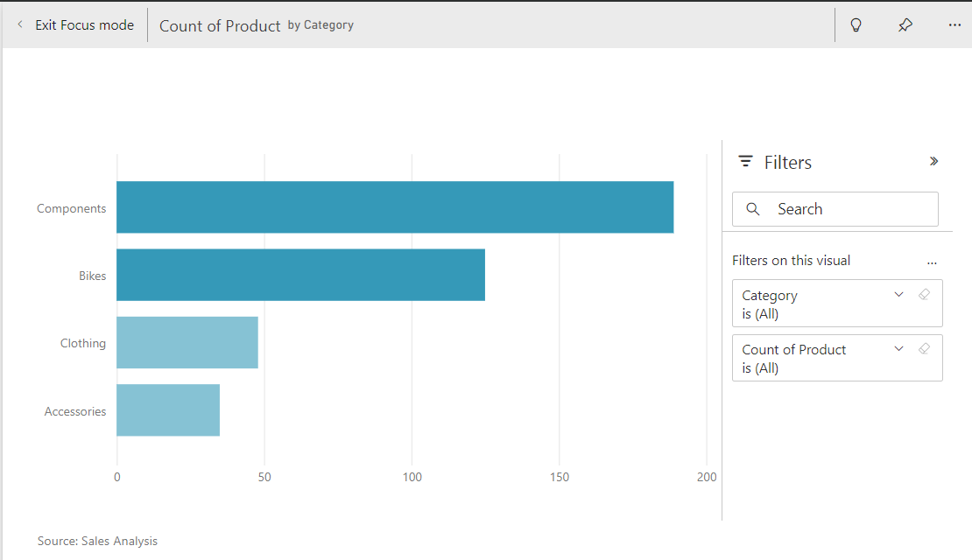Click the back chevron beside Exit Focus mode
The width and height of the screenshot is (972, 560).
point(20,24)
